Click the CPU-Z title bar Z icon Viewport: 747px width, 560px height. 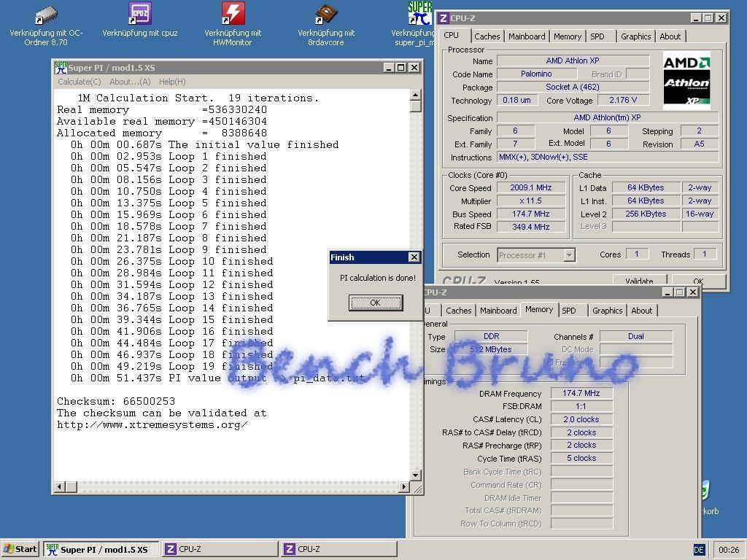click(443, 18)
